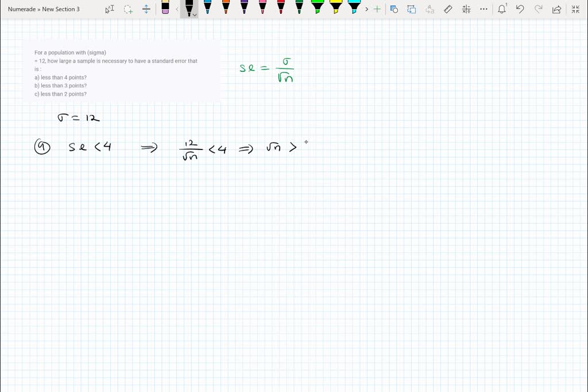
Task: Expand the black pen options dropdown
Action: pos(195,15)
